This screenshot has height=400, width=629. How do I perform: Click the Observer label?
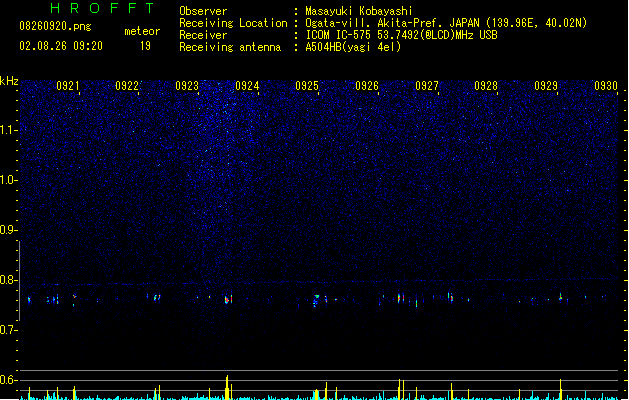[203, 11]
